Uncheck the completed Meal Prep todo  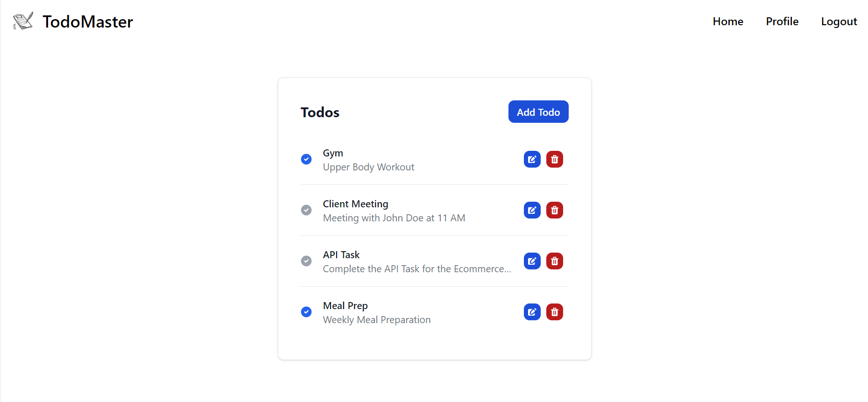tap(306, 312)
